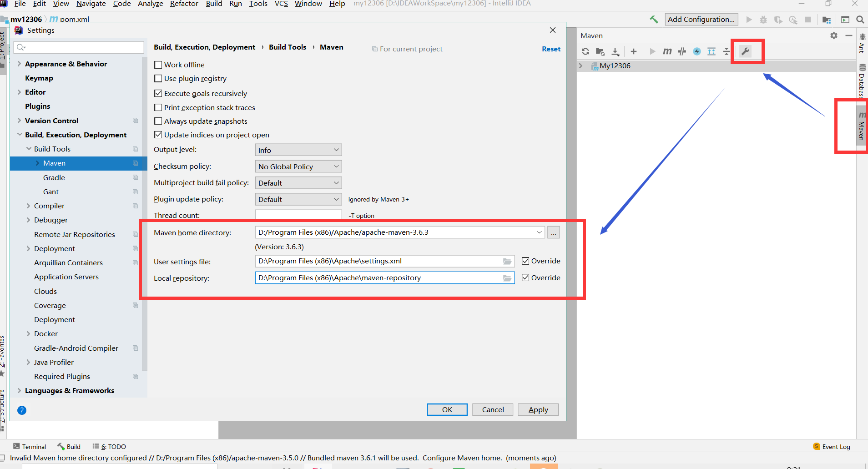Toggle Override for User settings file
The width and height of the screenshot is (868, 469).
point(525,261)
